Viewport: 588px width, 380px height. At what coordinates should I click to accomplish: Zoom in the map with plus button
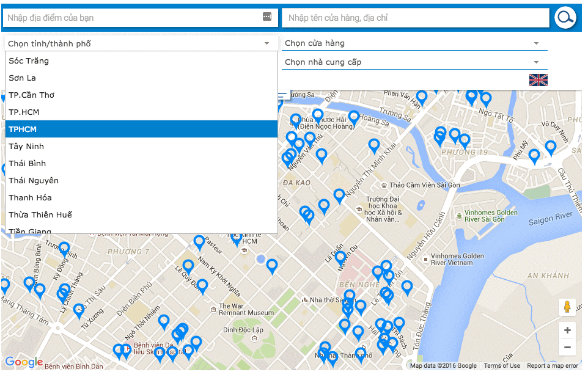[567, 330]
